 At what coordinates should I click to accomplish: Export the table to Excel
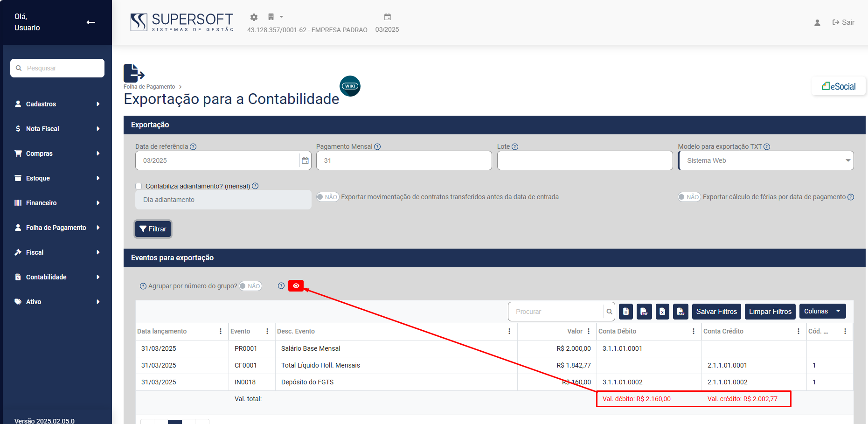click(x=662, y=312)
